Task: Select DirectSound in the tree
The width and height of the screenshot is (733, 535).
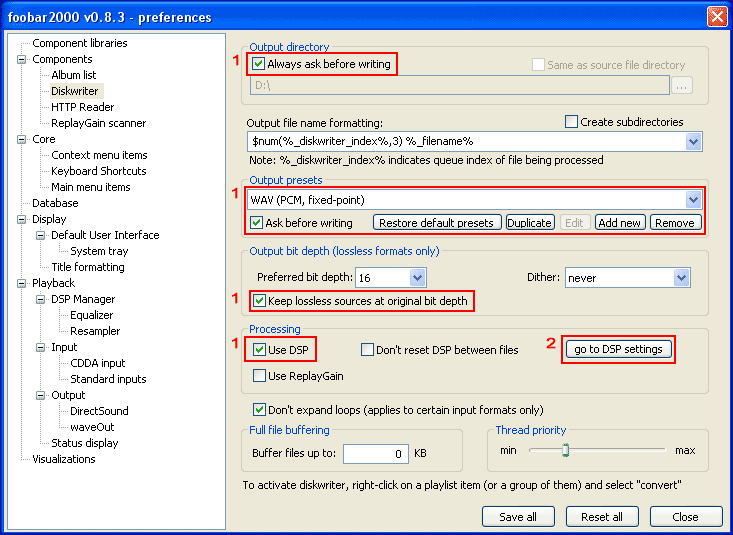Action: click(99, 411)
